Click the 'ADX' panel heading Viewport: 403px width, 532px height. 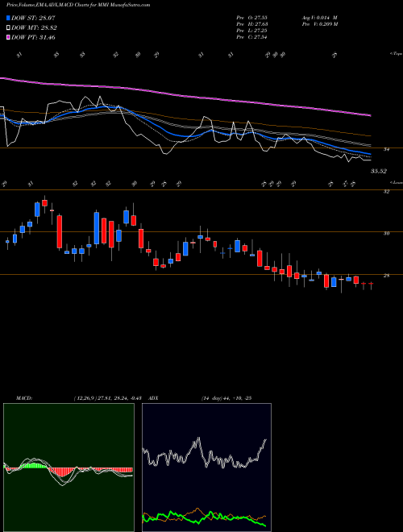point(154,398)
